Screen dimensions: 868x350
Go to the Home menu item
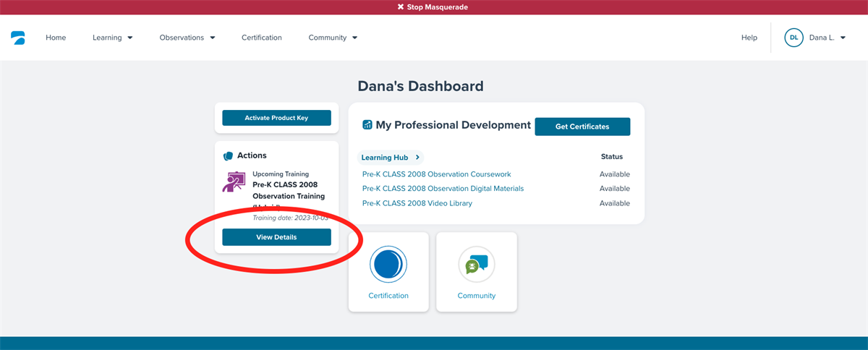(x=56, y=38)
